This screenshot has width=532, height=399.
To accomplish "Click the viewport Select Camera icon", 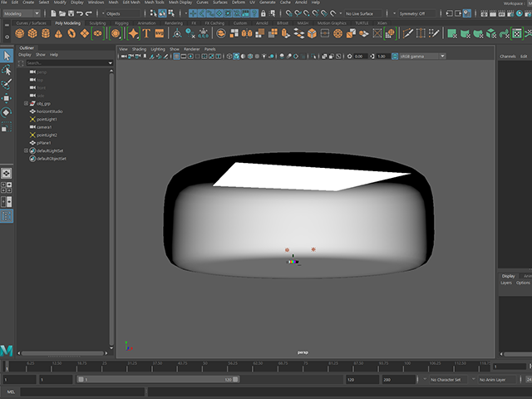I will [124, 57].
